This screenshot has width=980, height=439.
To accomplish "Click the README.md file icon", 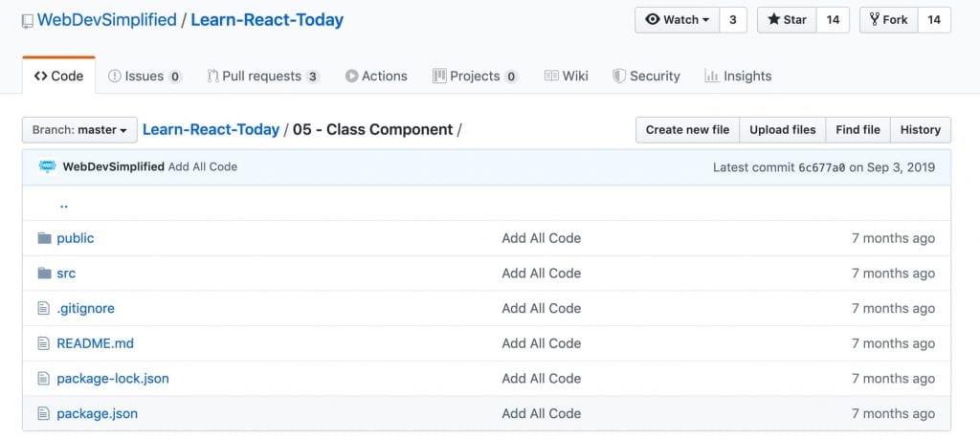I will [x=43, y=342].
